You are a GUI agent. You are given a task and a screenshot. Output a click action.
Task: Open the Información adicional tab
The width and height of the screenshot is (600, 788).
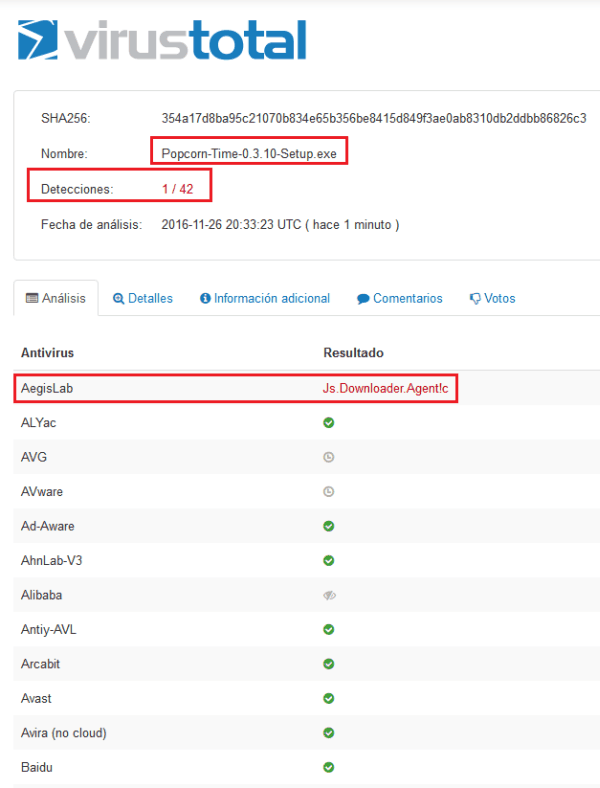[x=265, y=299]
